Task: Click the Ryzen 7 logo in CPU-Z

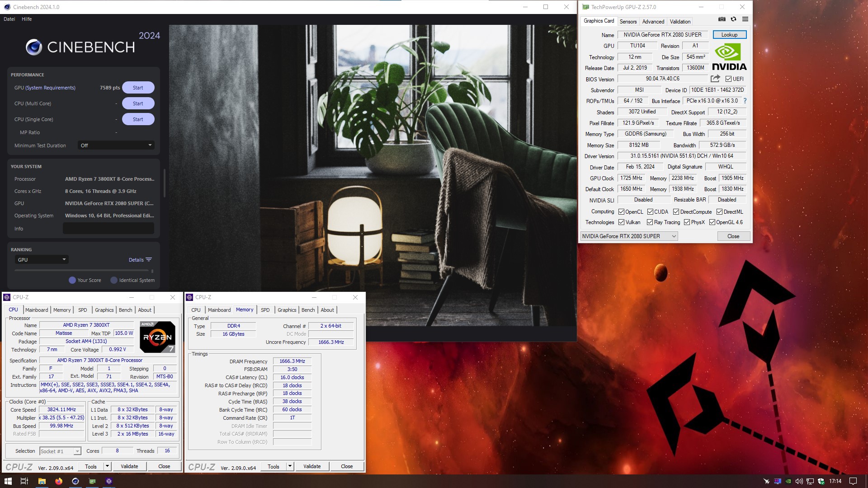Action: point(157,337)
